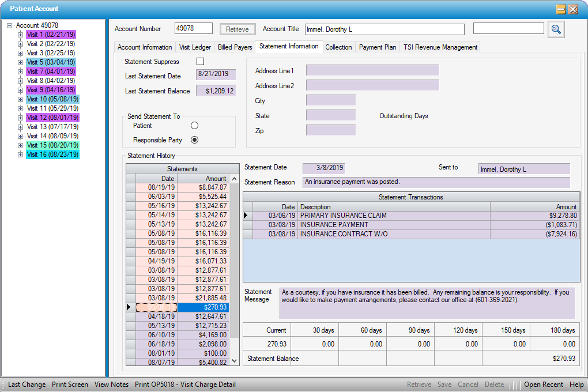Click the minimize window icon
Image resolution: width=588 pixels, height=392 pixels.
(560, 9)
